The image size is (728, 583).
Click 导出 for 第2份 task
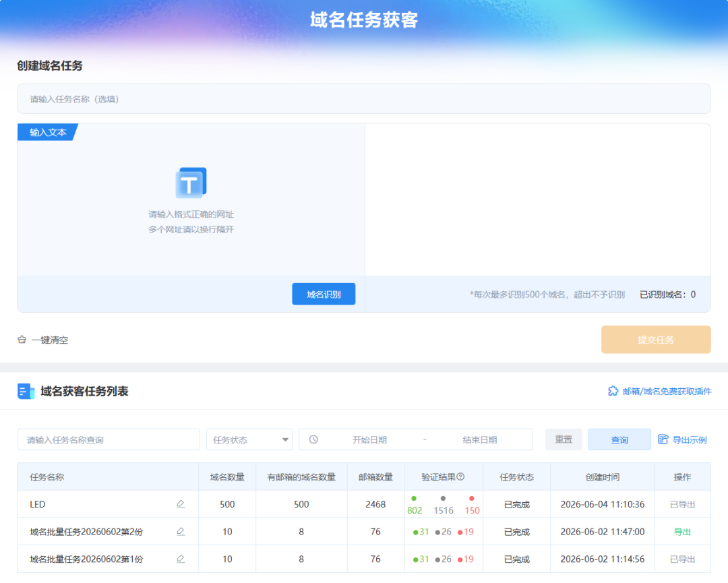pyautogui.click(x=682, y=532)
